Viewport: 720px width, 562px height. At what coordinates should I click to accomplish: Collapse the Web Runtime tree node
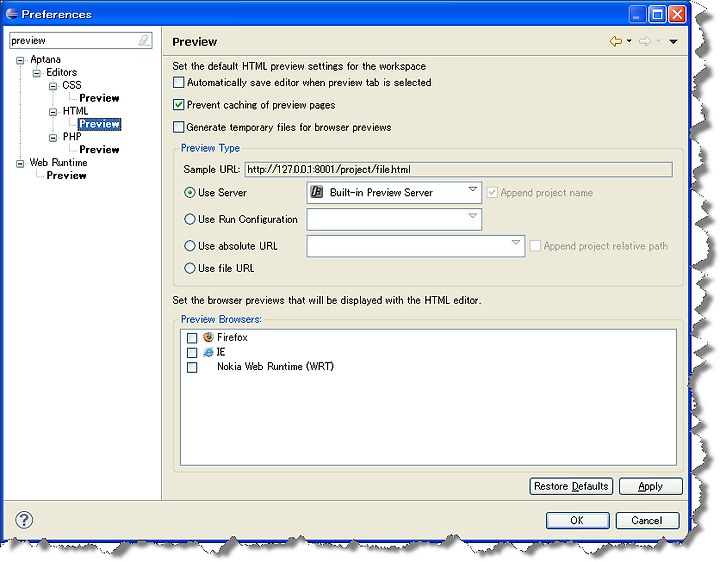pyautogui.click(x=20, y=163)
